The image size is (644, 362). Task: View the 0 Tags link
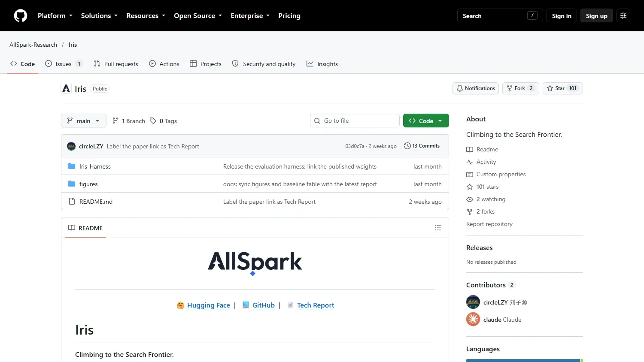(x=164, y=121)
